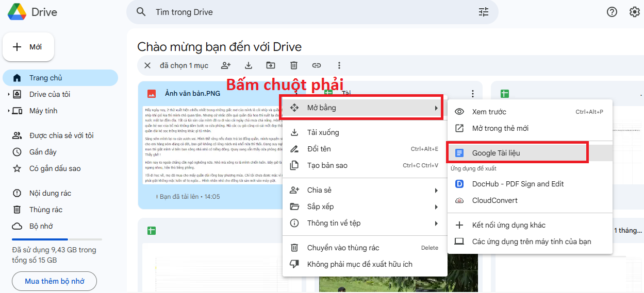Click the move to folder icon

coord(271,65)
